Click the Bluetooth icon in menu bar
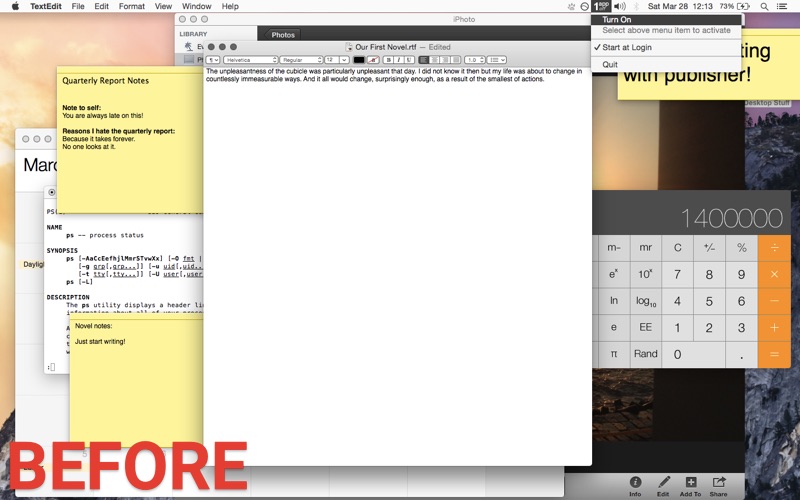This screenshot has width=800, height=500. tap(636, 6)
